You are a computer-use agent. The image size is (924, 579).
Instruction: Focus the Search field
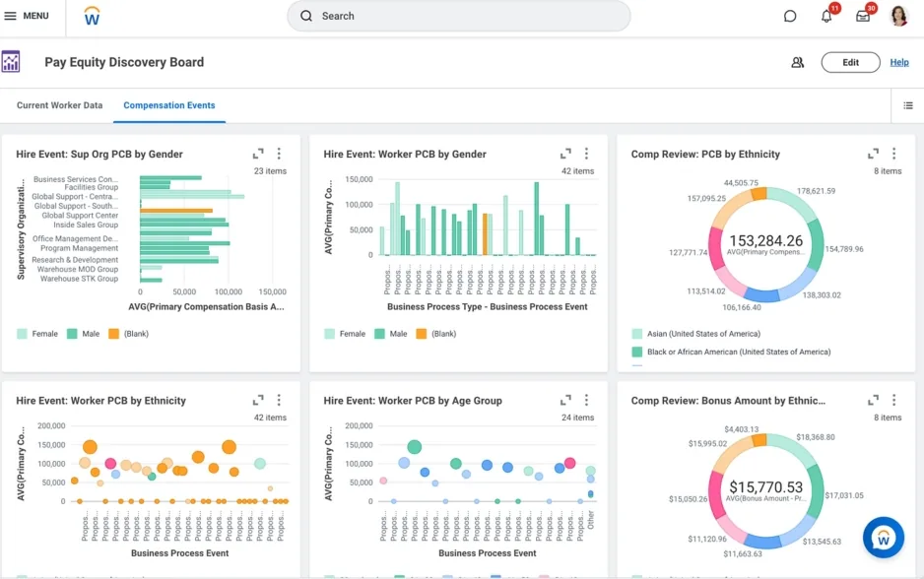pos(458,16)
